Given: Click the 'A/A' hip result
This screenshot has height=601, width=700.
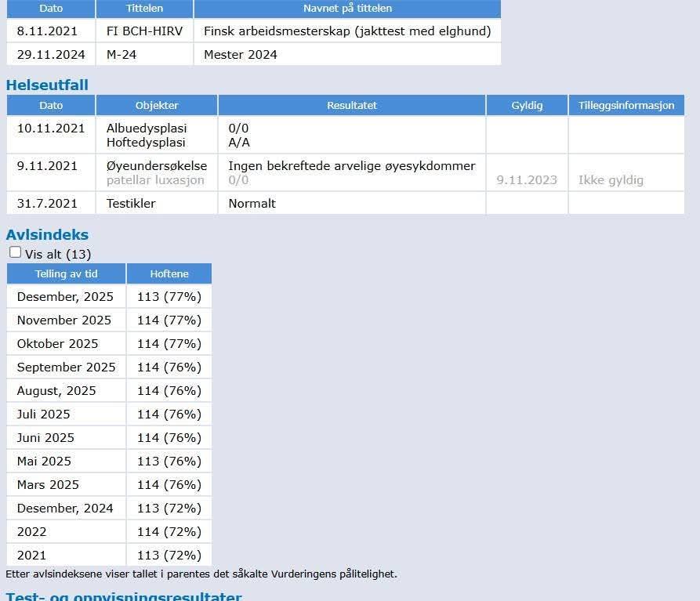Looking at the screenshot, I should point(239,143).
